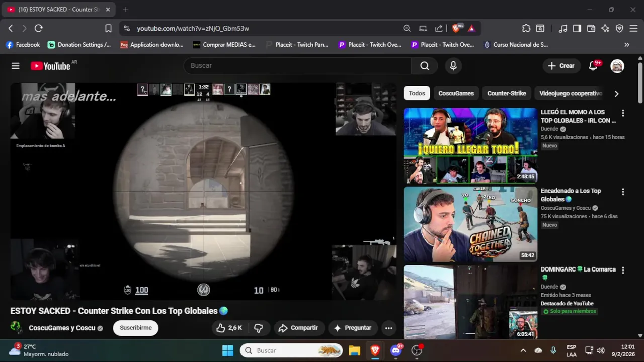Open the weather widget showing 27°C

[x=39, y=350]
